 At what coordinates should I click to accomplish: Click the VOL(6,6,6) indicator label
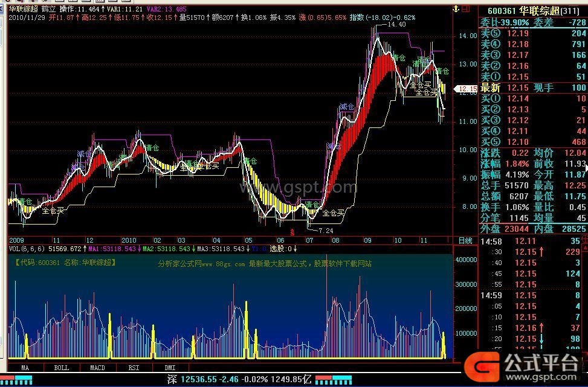click(x=27, y=249)
